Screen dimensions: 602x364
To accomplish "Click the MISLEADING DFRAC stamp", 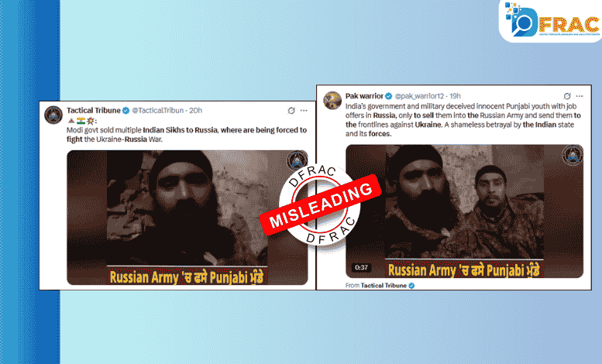I will 320,204.
